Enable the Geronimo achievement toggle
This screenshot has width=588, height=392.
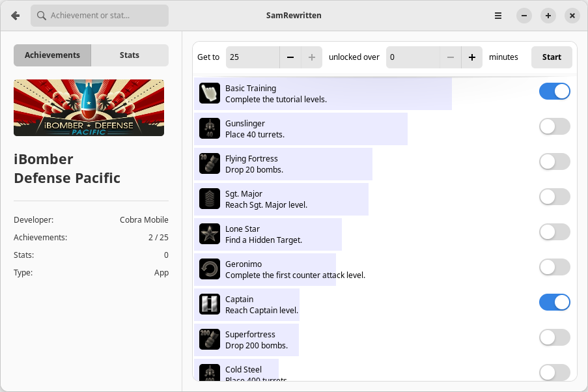pyautogui.click(x=555, y=267)
